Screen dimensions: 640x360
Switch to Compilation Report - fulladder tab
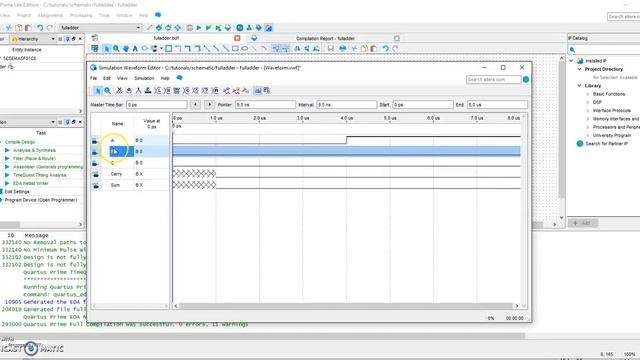(325, 38)
